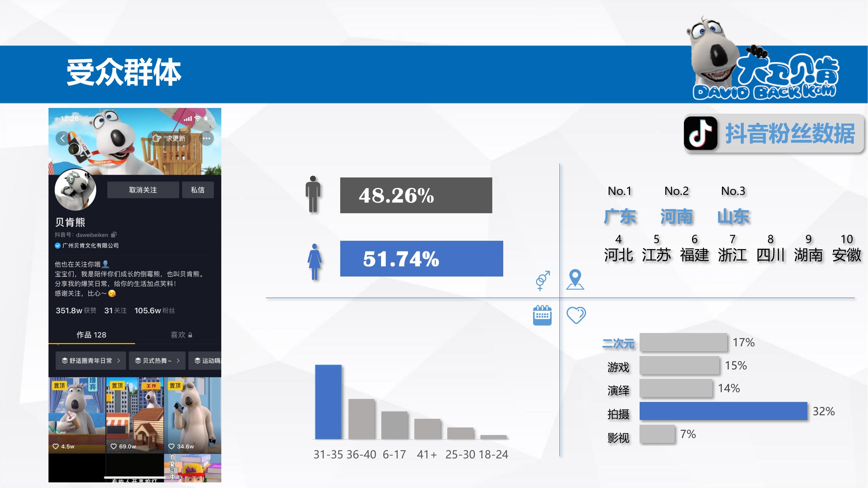The height and width of the screenshot is (488, 868).
Task: Click the 31-35 age group bar
Action: tap(328, 402)
